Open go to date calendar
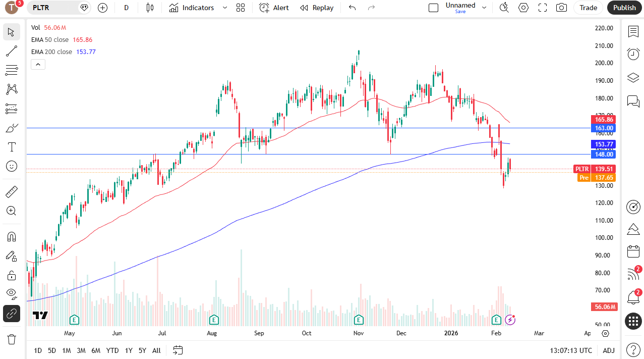Viewport: 644px width, 359px height. coord(178,350)
